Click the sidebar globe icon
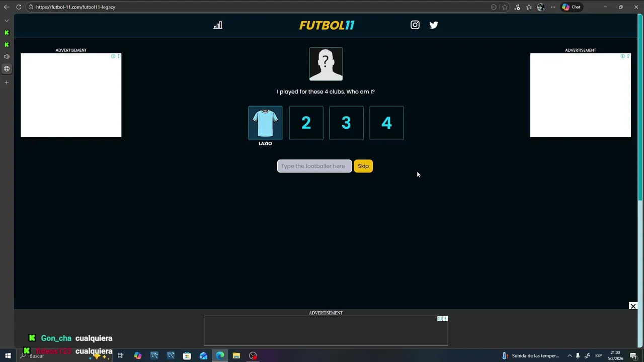 (7, 69)
